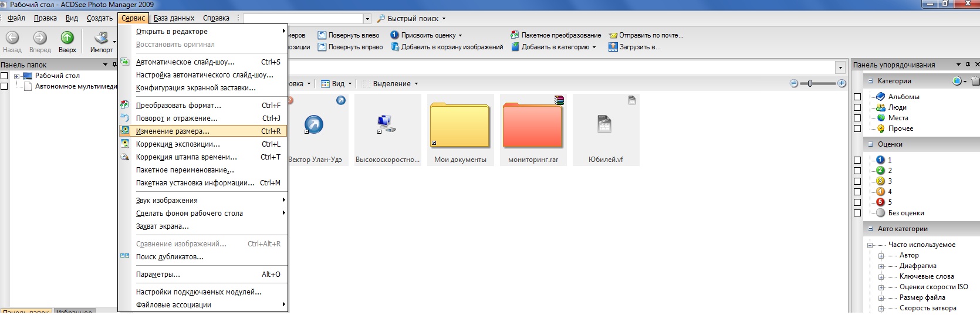Click Добавить в корзину изображений icon
The width and height of the screenshot is (980, 315).
[x=395, y=47]
